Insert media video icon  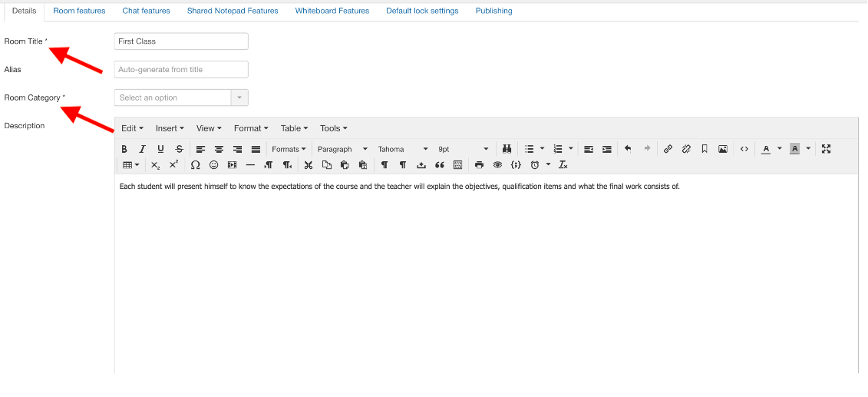click(x=232, y=165)
